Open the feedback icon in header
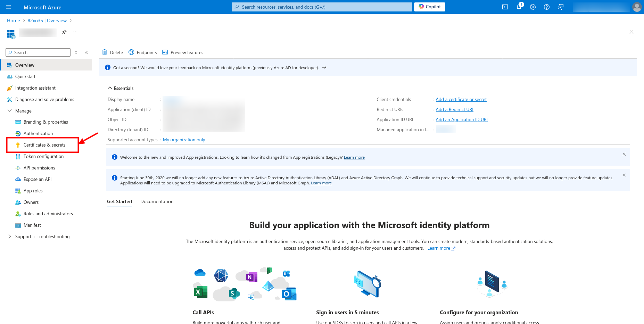 (561, 7)
